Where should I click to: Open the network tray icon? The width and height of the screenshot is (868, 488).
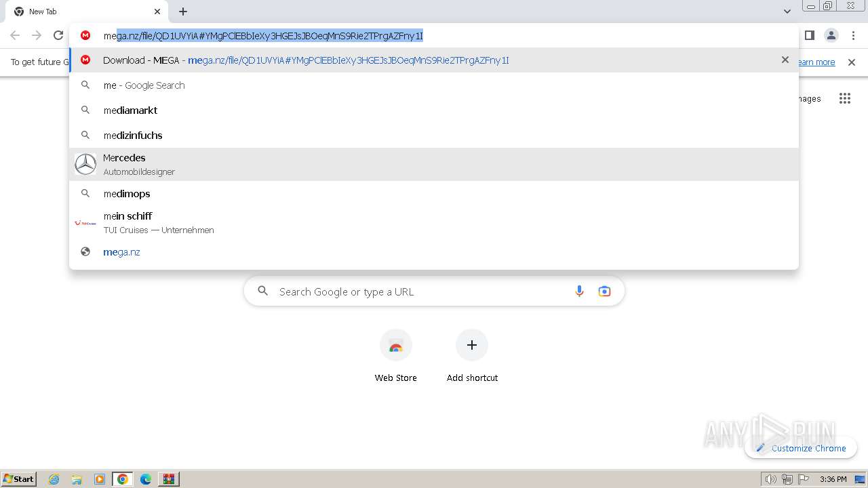[787, 479]
